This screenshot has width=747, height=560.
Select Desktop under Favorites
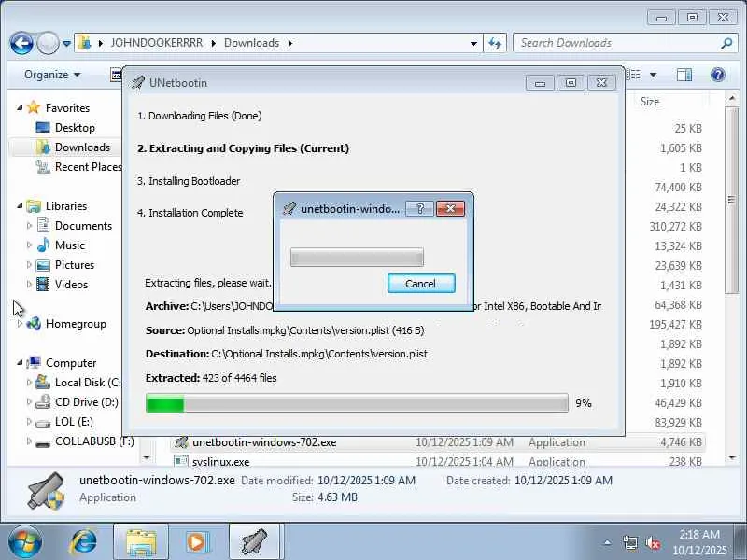(x=75, y=128)
